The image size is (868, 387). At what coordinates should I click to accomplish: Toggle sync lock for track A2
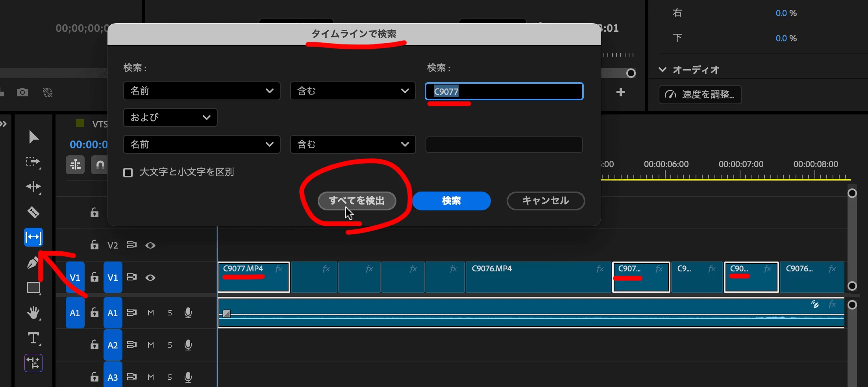coord(132,345)
